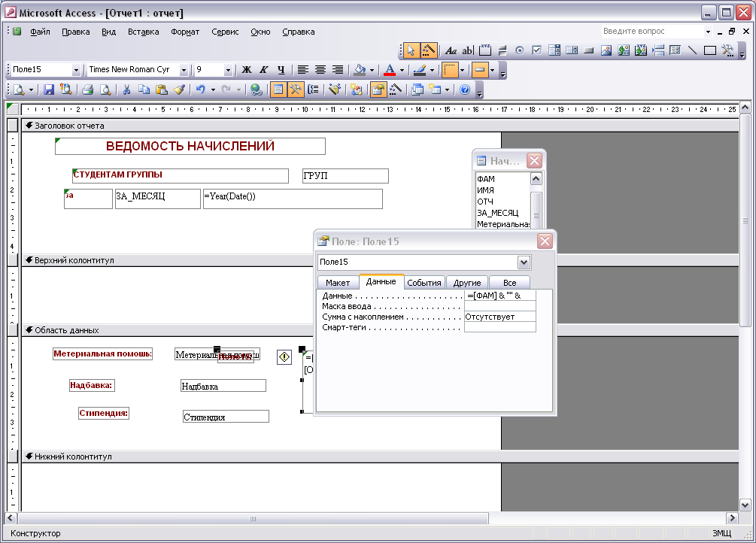Select the Option Button (radio) control tool

(520, 50)
